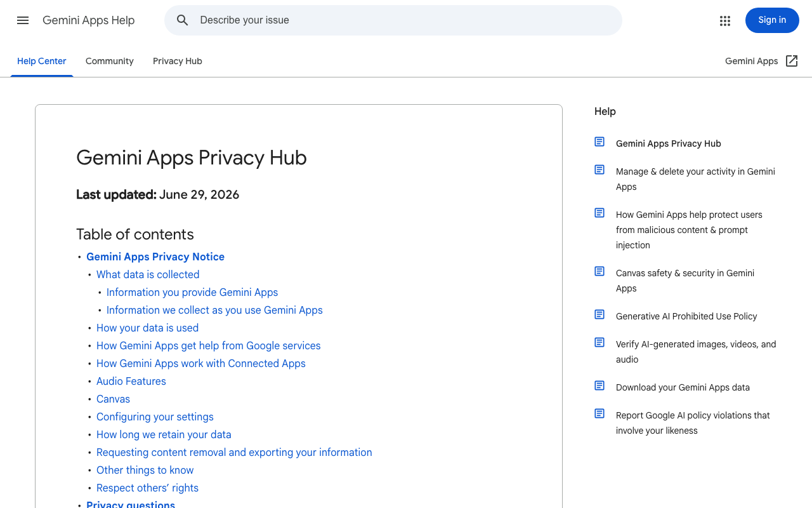
Task: Open the Gemini Apps link in header
Action: click(x=752, y=61)
